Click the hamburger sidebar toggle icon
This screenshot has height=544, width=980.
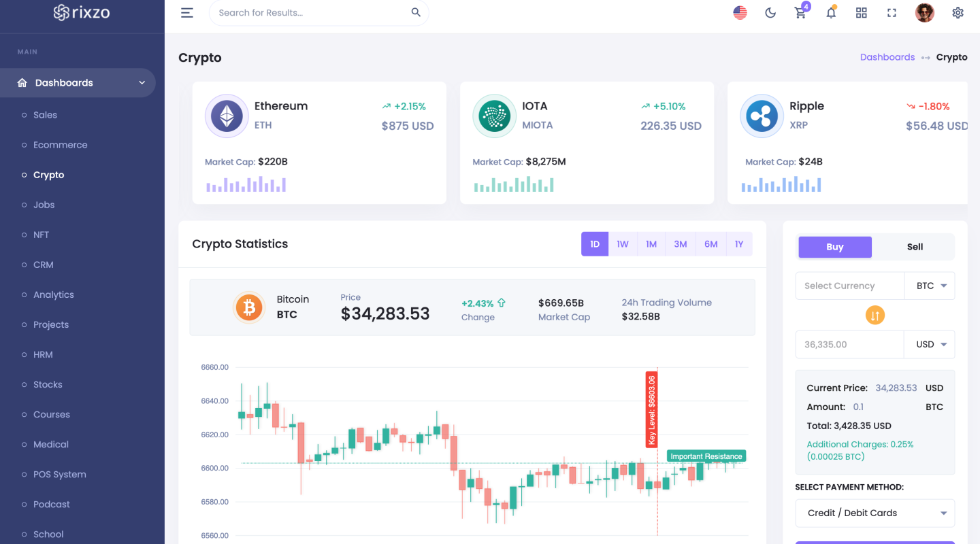[x=187, y=13]
